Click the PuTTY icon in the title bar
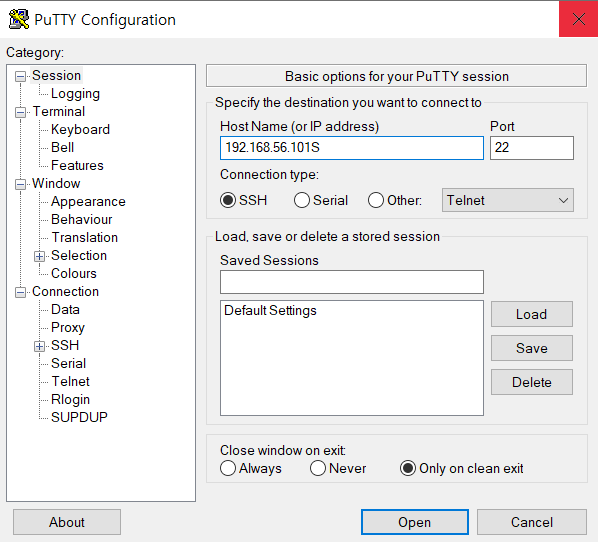The height and width of the screenshot is (542, 598). tap(19, 19)
